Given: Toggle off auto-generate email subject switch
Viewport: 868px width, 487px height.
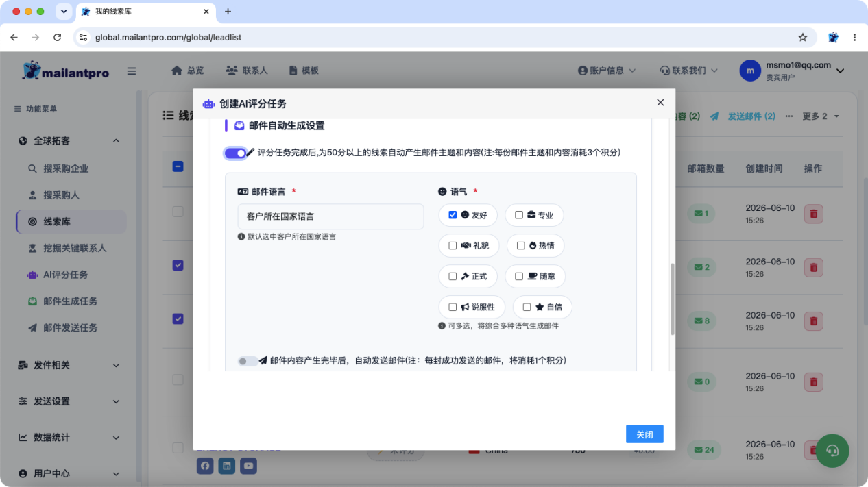Looking at the screenshot, I should click(x=235, y=153).
